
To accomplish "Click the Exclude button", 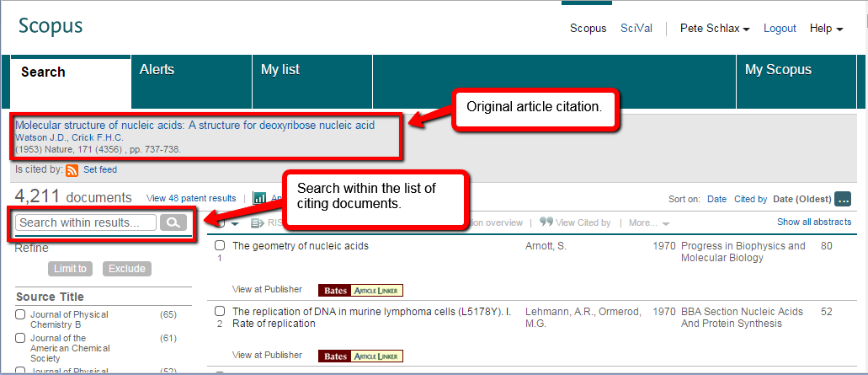I will [127, 269].
